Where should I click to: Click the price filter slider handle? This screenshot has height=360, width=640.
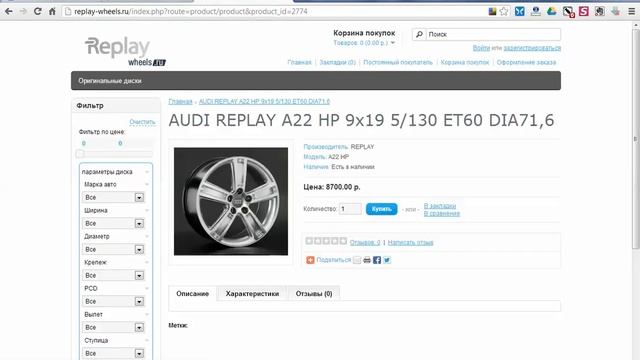[80, 154]
